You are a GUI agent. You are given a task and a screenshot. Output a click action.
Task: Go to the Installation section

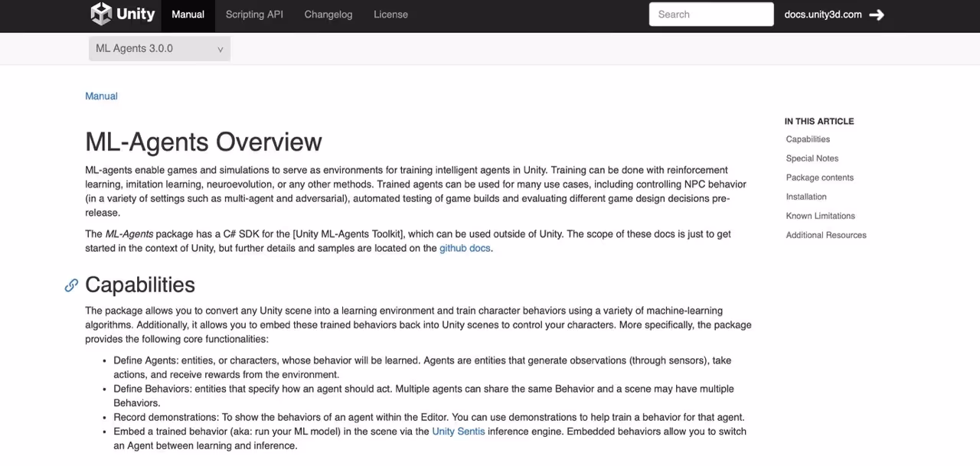(805, 196)
